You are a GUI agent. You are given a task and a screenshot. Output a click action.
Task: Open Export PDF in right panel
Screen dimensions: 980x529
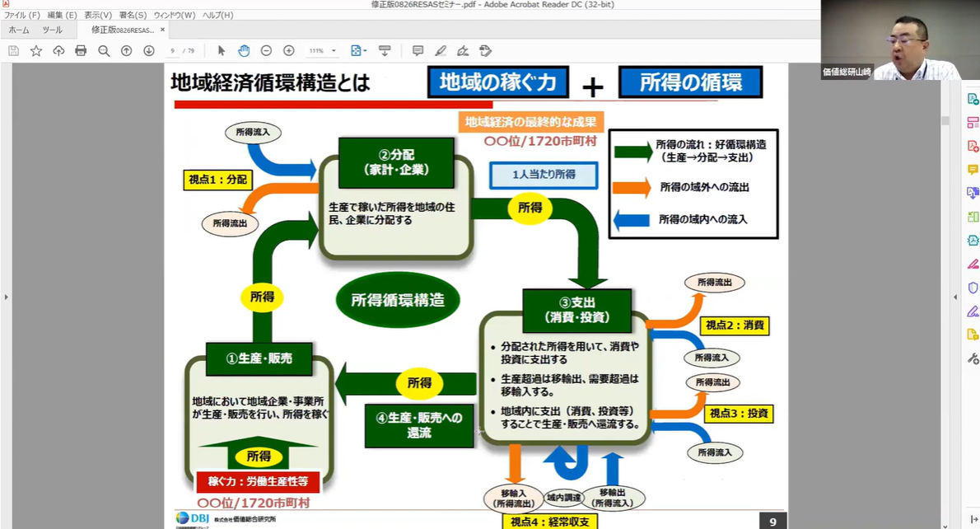coord(973,99)
